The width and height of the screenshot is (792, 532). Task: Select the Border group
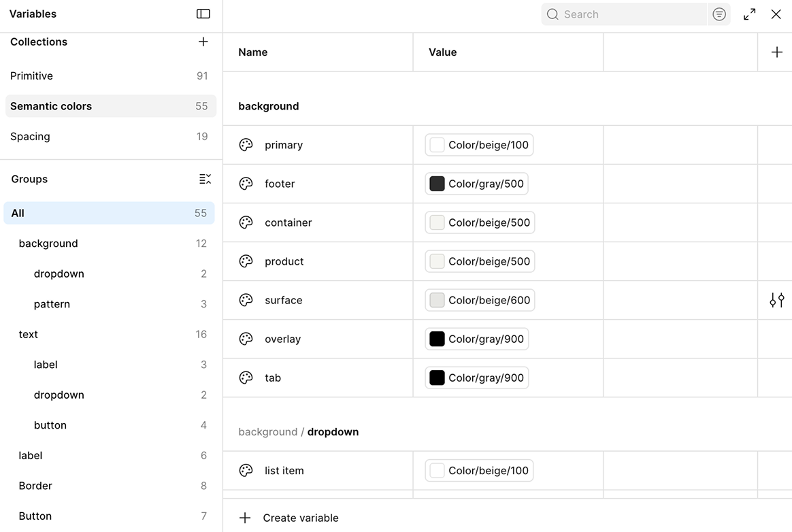(109, 486)
